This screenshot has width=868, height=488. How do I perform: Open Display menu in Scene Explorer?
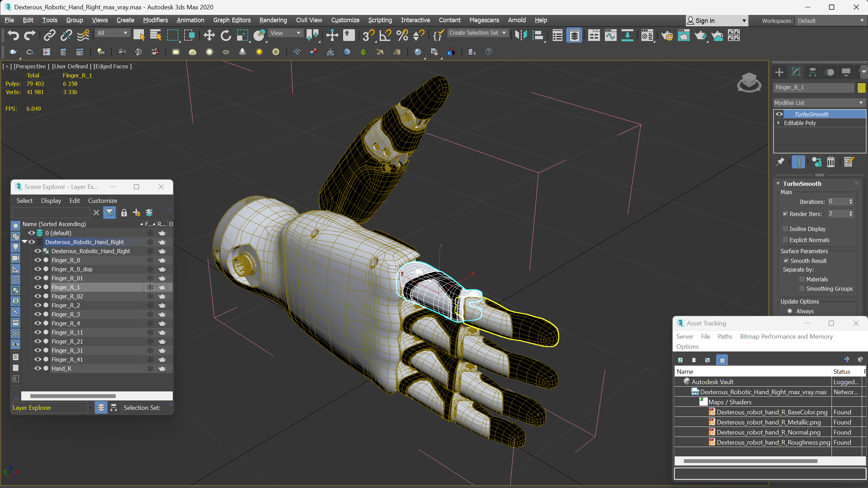coord(51,201)
